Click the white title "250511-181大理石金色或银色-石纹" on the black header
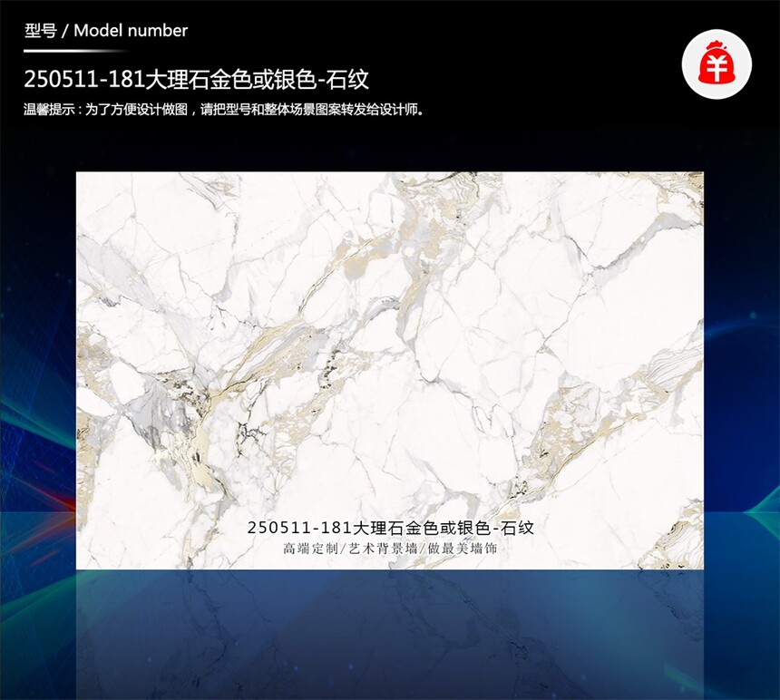 coord(197,80)
